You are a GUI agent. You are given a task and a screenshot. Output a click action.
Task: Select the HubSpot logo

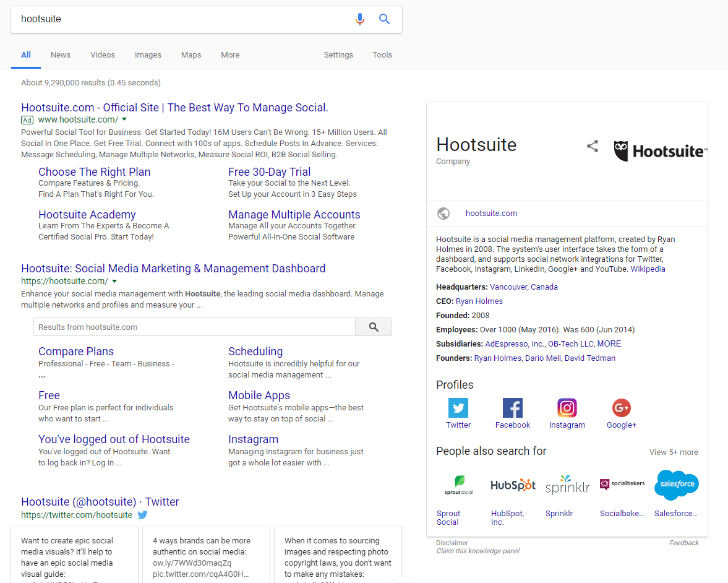[513, 485]
